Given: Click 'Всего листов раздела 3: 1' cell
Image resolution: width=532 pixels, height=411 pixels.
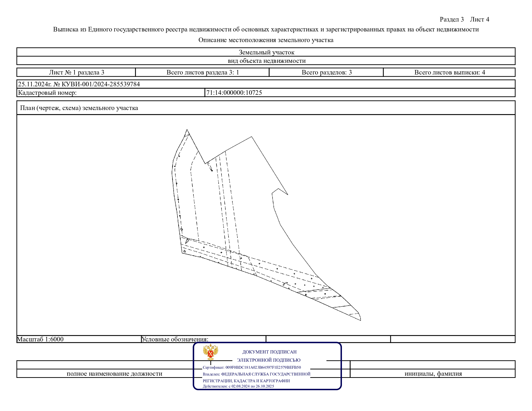Looking at the screenshot, I should (202, 72).
